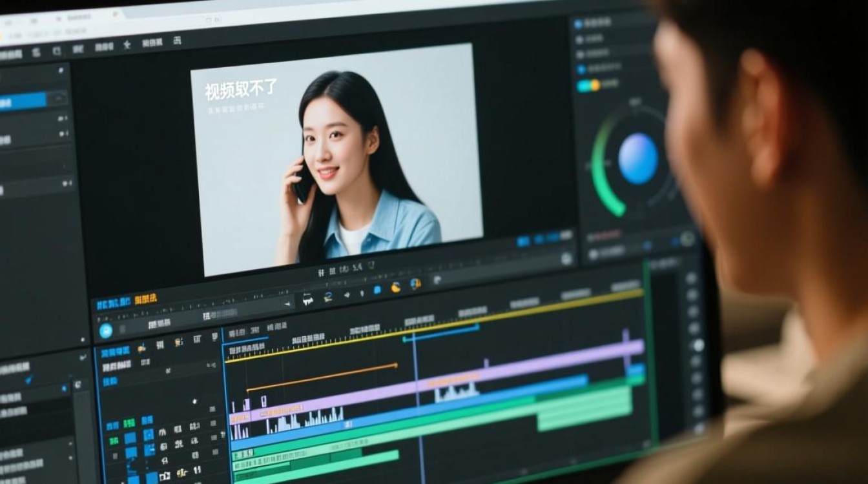This screenshot has width=868, height=484.
Task: Select the blue highlighted row in left panel
Action: [23, 101]
